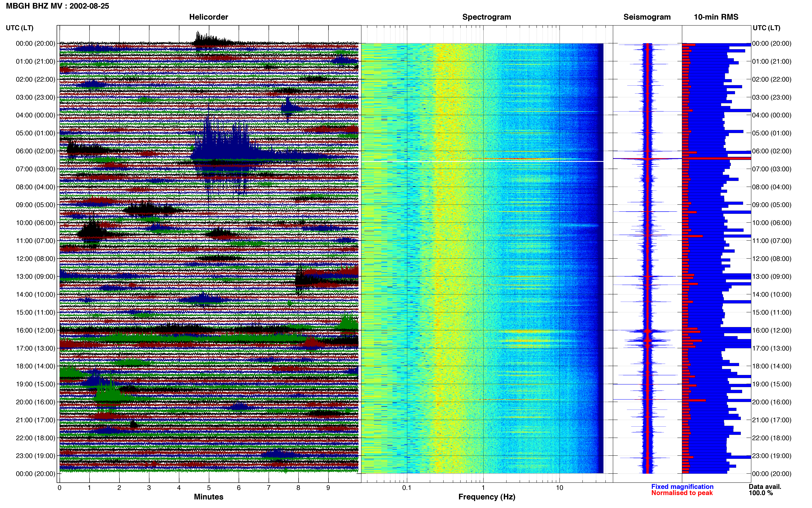This screenshot has width=812, height=508.
Task: Click the red Normalised to peak legend
Action: click(682, 493)
